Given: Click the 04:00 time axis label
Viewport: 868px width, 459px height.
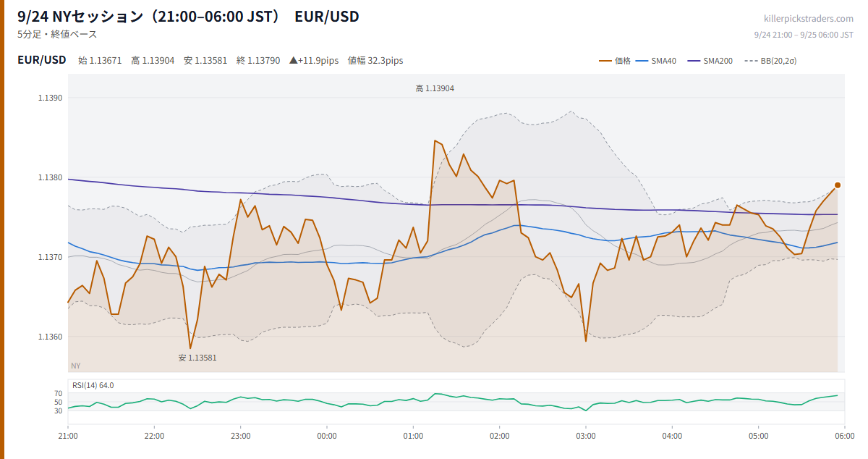Looking at the screenshot, I should tap(672, 436).
